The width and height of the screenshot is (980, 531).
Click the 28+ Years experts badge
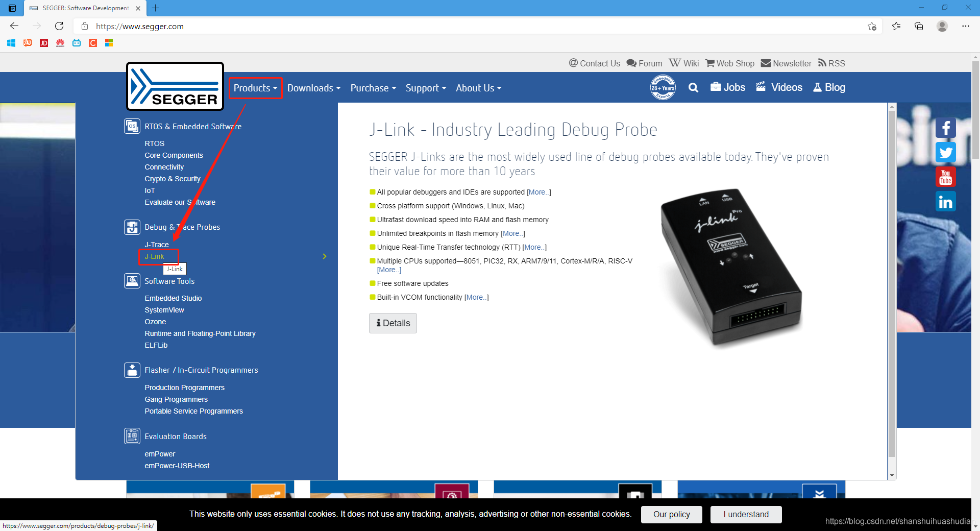[x=663, y=87]
